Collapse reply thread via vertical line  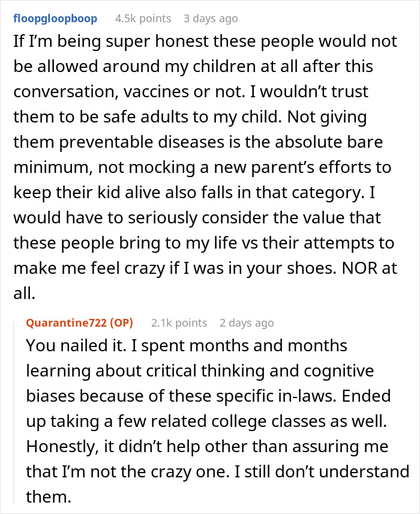14,412
